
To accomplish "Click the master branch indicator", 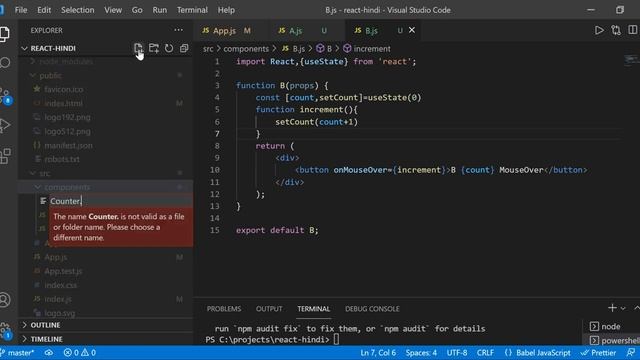I will point(18,353).
